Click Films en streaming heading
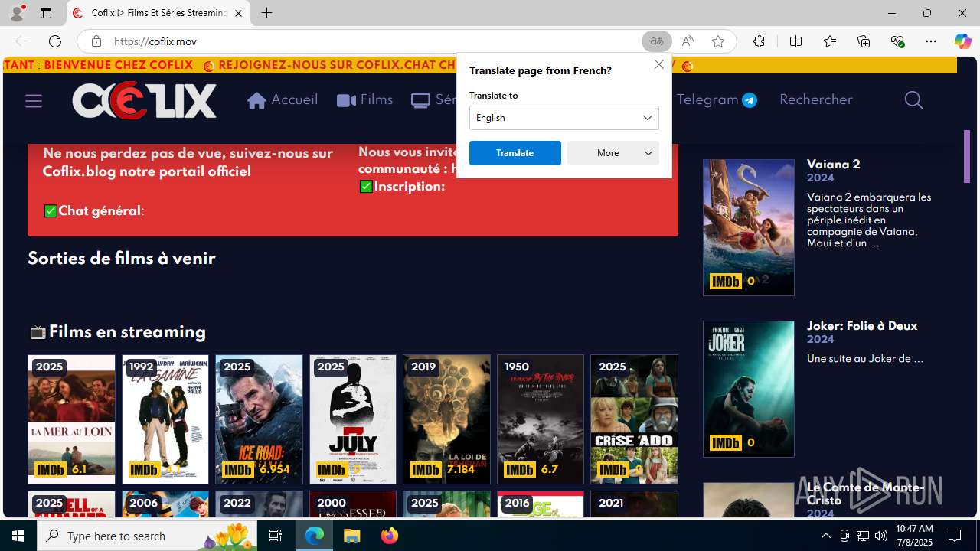Image resolution: width=980 pixels, height=551 pixels. [x=127, y=332]
